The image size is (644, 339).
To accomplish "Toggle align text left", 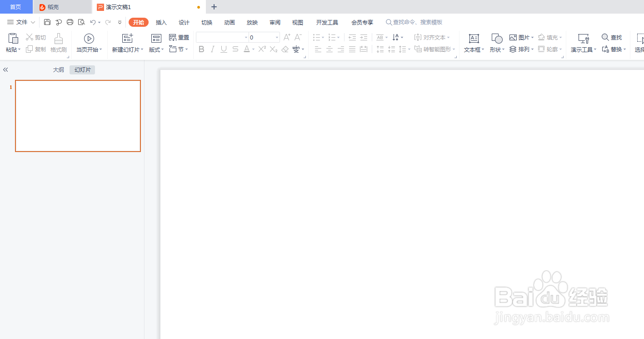I will 318,49.
